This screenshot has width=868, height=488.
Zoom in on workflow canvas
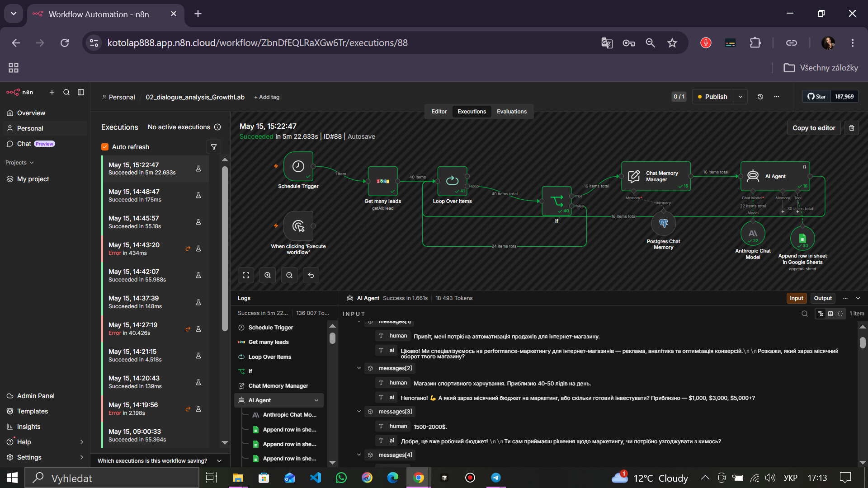tap(268, 275)
